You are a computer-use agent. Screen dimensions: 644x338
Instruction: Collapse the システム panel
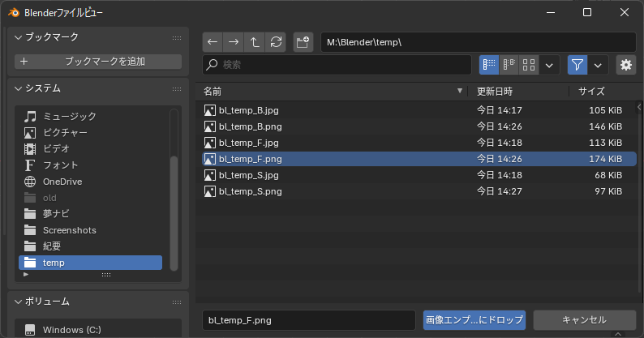tap(19, 88)
